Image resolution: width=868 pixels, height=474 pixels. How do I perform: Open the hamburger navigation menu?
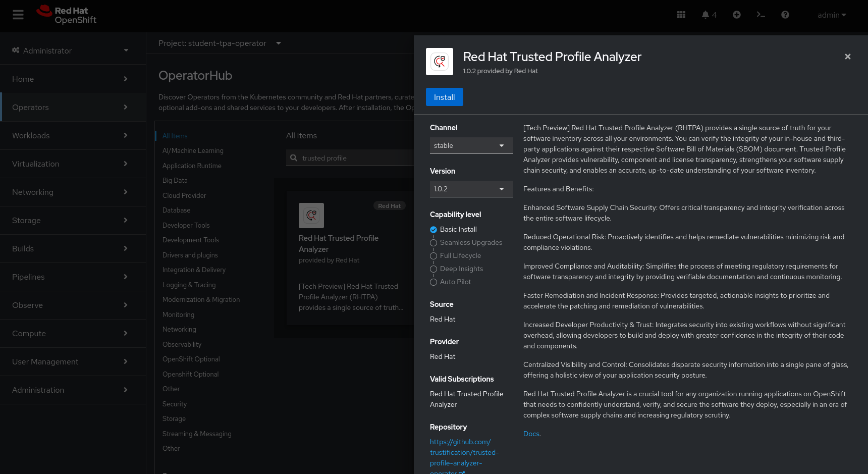coord(18,15)
